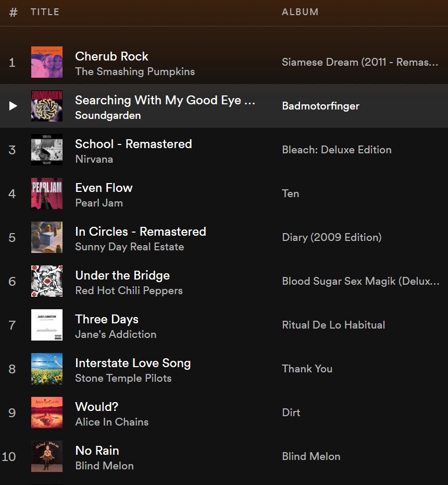Select Searching With My Good Eye title

pyautogui.click(x=165, y=100)
